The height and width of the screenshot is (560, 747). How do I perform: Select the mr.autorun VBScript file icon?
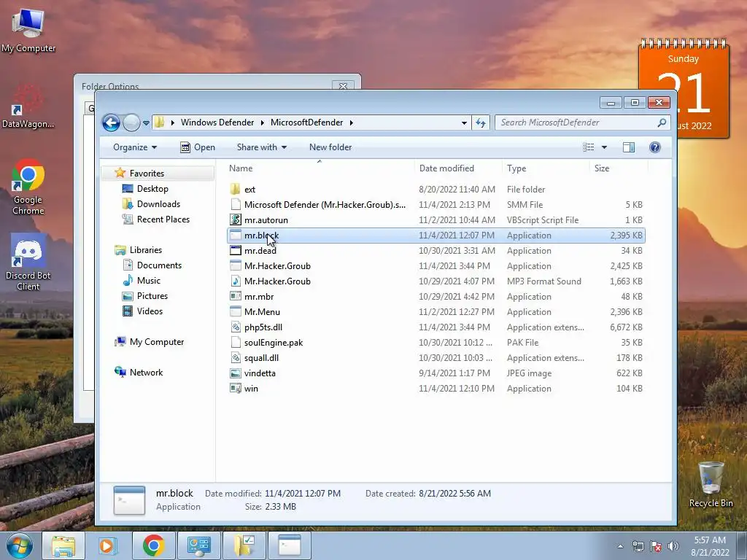[x=236, y=219]
